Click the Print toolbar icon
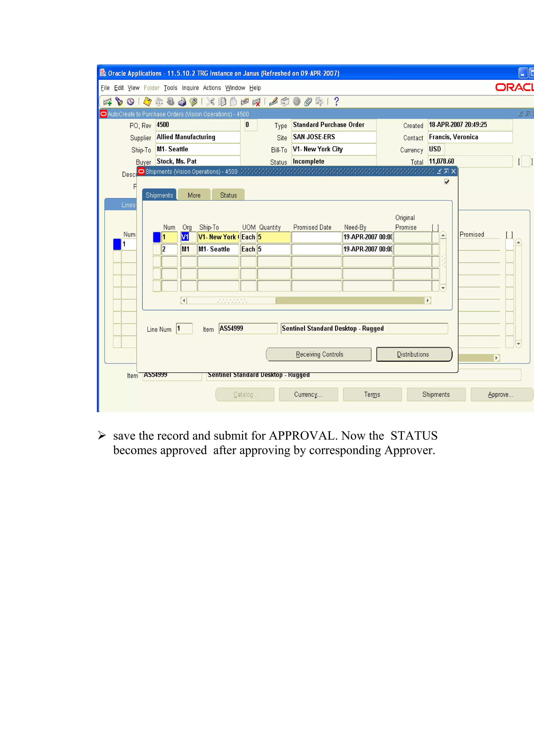This screenshot has height=756, width=534. pos(182,102)
